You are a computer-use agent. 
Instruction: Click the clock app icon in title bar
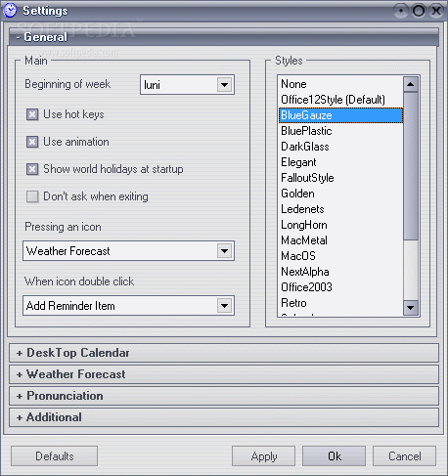[x=10, y=11]
